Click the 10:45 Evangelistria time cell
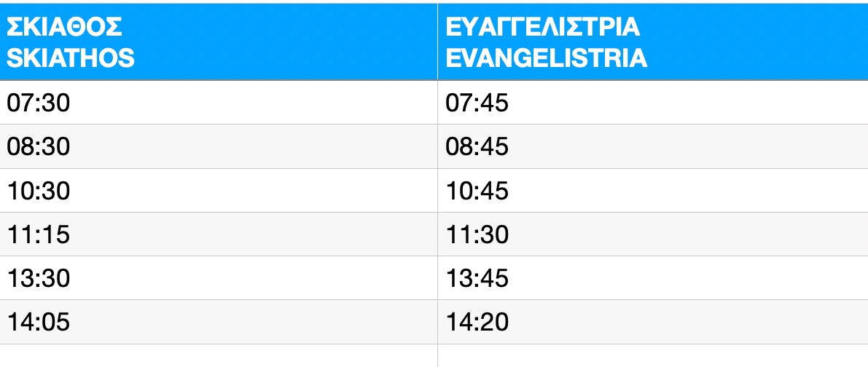Image resolution: width=868 pixels, height=367 pixels. 653,191
